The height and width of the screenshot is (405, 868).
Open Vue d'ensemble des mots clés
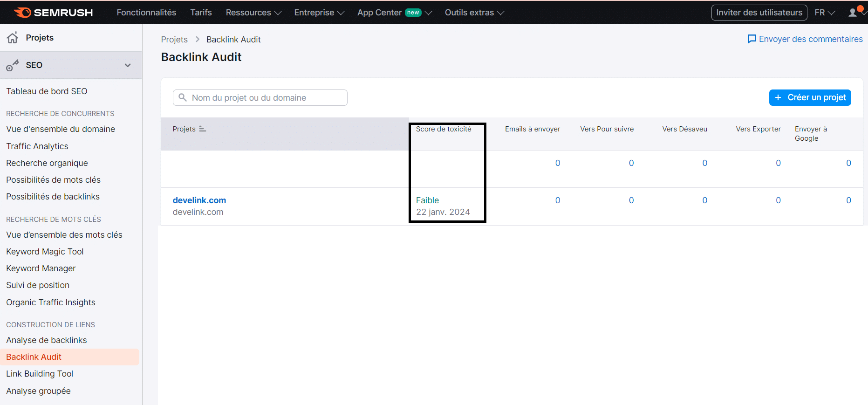64,235
